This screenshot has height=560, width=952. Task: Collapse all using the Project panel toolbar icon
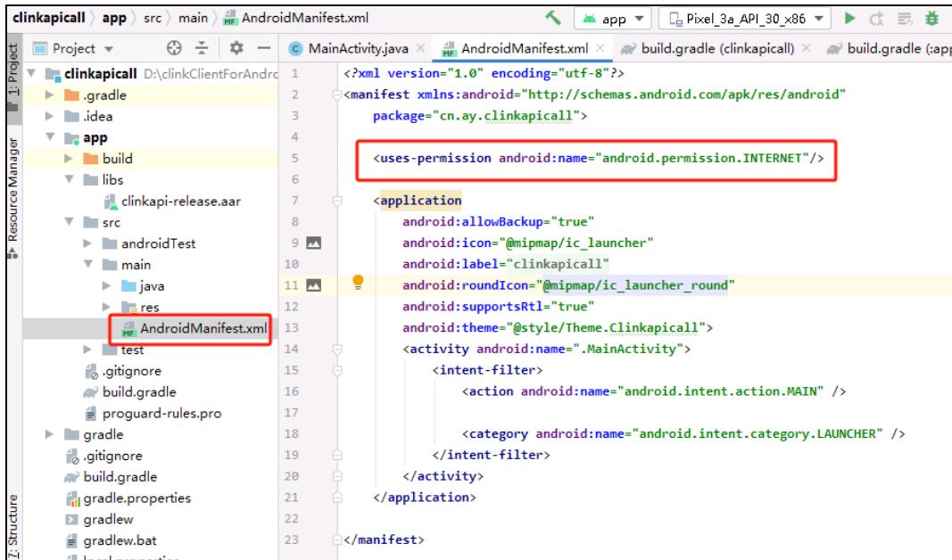(201, 46)
